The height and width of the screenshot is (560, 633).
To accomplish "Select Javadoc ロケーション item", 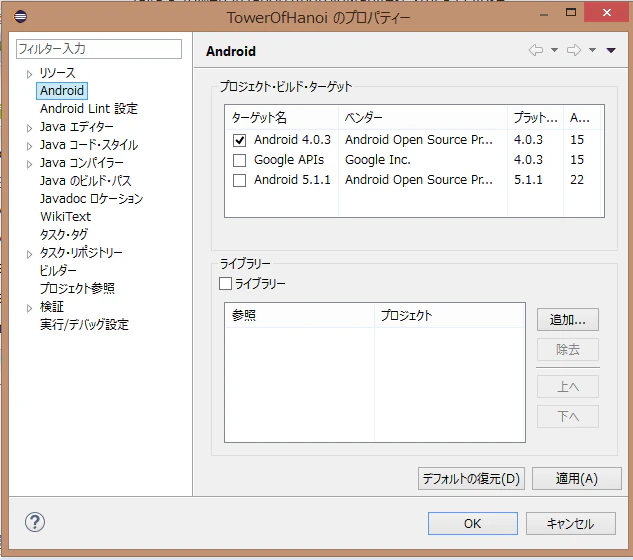I will 92,199.
